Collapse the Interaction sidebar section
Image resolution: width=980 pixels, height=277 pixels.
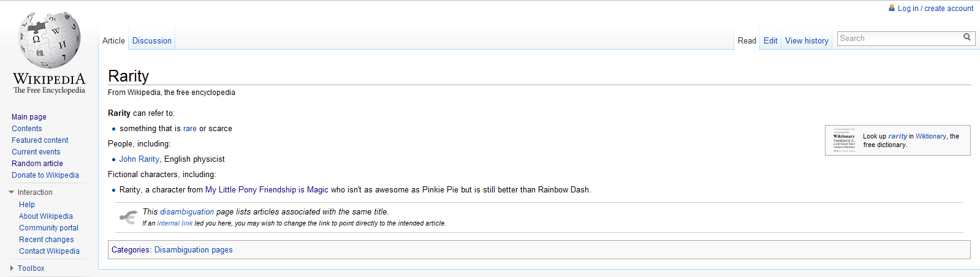pyautogui.click(x=12, y=192)
